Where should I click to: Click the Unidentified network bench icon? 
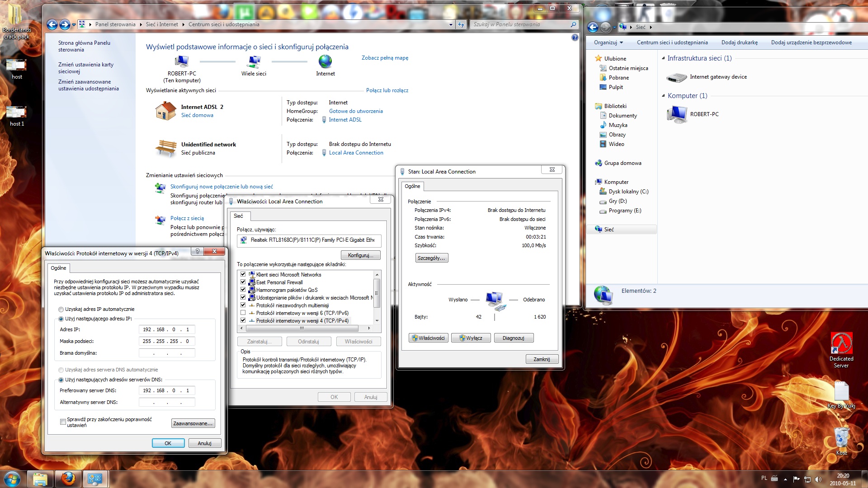tap(166, 147)
